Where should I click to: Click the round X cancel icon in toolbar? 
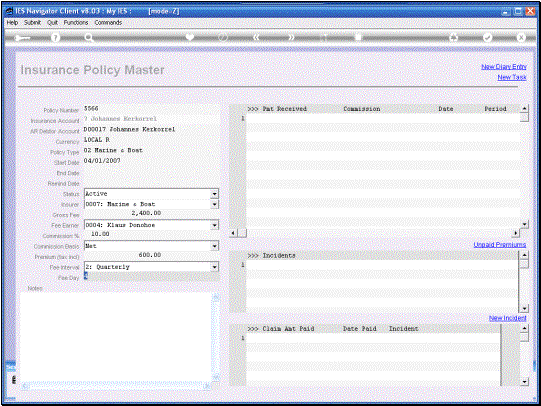tap(521, 37)
